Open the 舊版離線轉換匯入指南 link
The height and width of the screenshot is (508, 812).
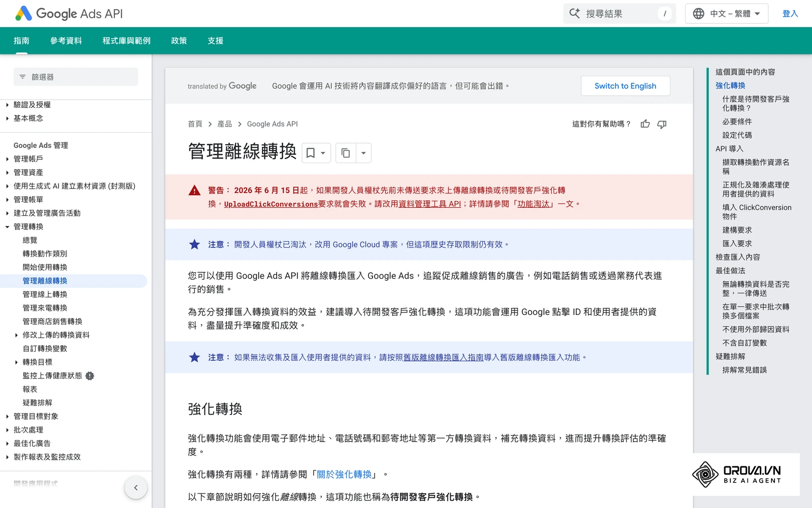(x=444, y=358)
